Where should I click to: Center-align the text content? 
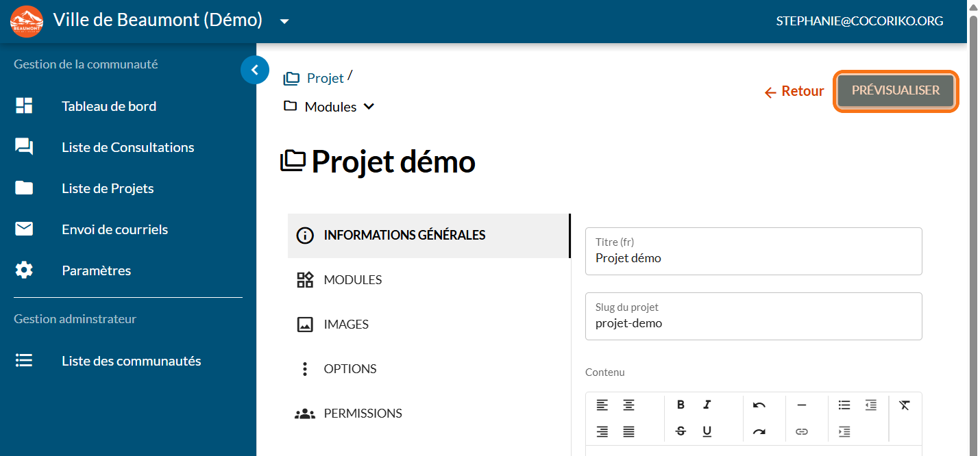coord(628,405)
